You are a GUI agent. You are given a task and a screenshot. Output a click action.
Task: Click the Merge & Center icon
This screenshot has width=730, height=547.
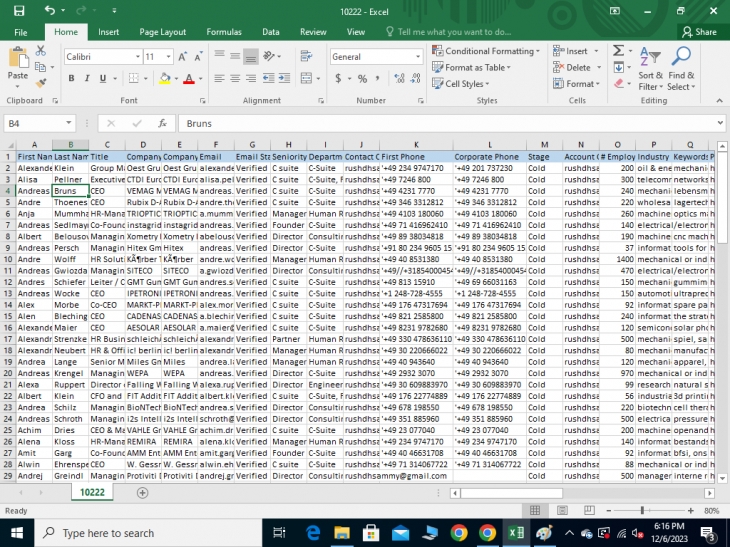point(306,78)
